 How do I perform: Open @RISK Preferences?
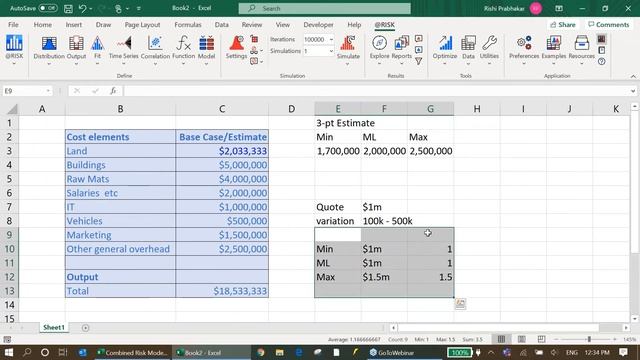coord(524,47)
